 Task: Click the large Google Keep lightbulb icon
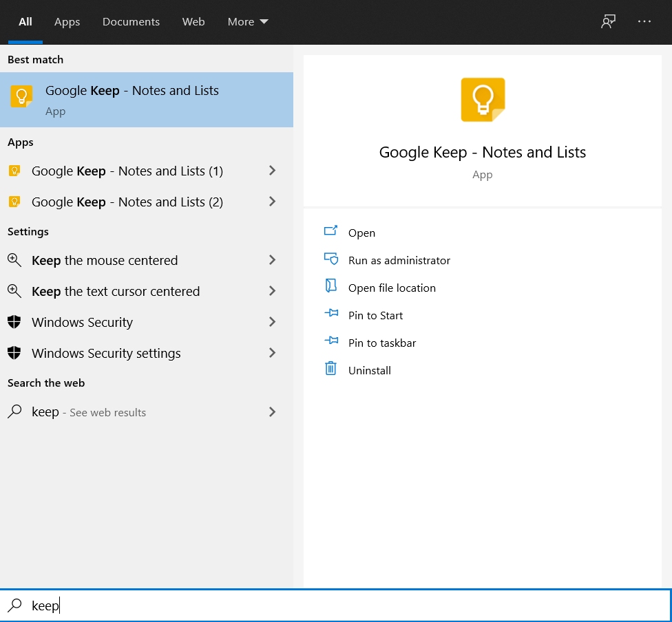pos(483,100)
